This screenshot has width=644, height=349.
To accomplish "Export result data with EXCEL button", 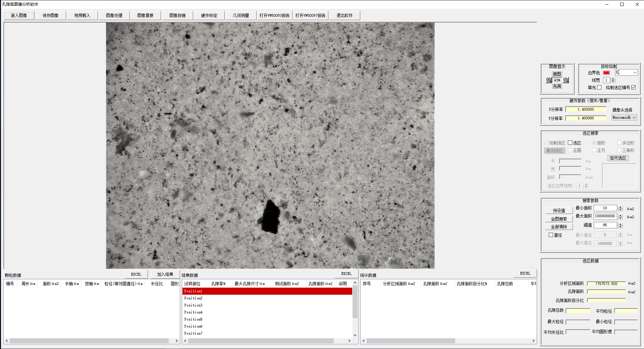I will point(346,274).
